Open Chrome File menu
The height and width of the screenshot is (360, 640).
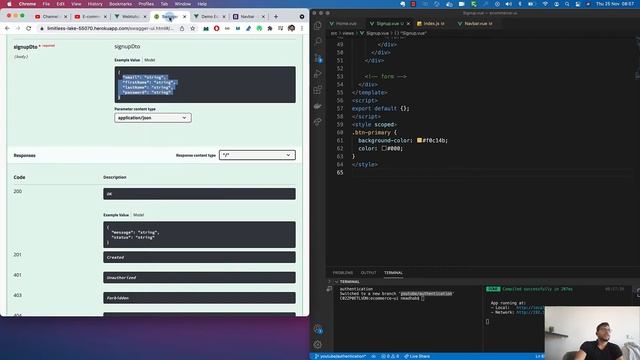click(x=46, y=4)
